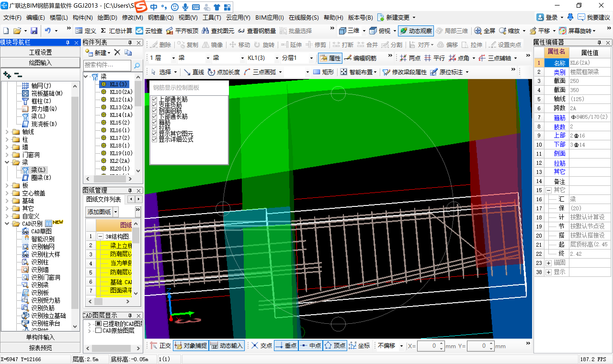The width and height of the screenshot is (613, 364).
Task: Check CAD原始图层 layer checkbox
Action: click(x=98, y=330)
